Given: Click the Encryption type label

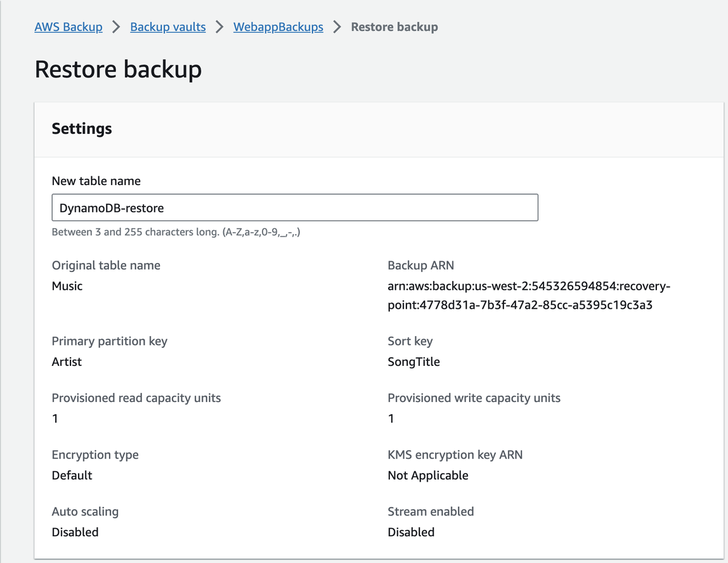Looking at the screenshot, I should coord(95,455).
